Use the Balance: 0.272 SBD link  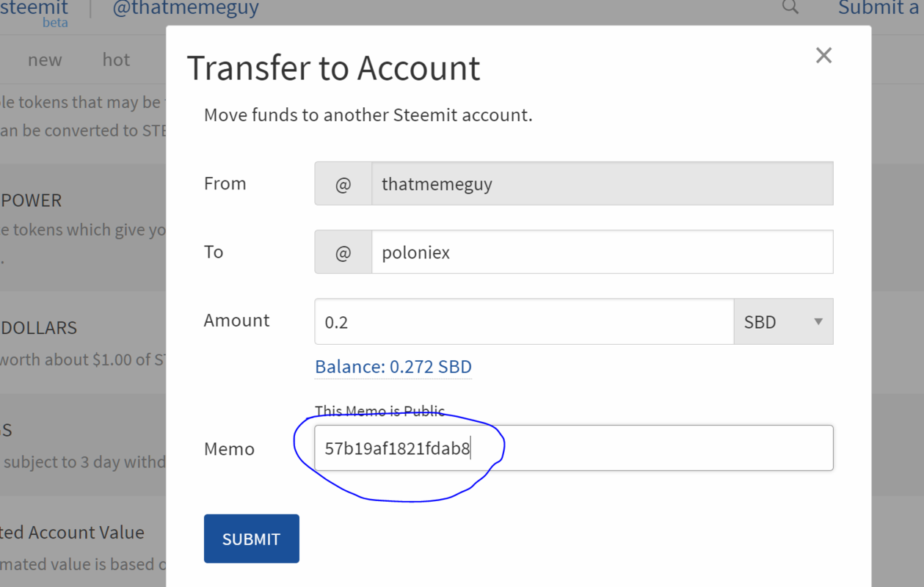click(x=393, y=367)
